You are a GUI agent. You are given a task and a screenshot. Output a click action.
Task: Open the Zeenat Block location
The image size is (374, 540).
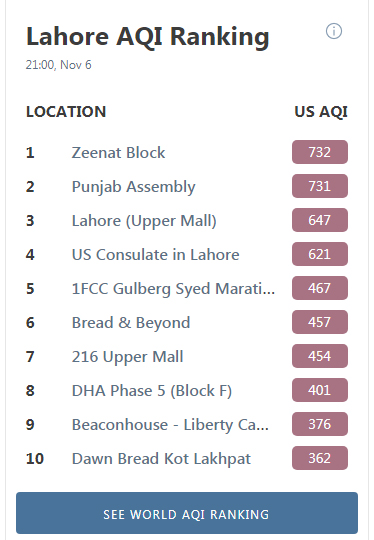point(118,153)
